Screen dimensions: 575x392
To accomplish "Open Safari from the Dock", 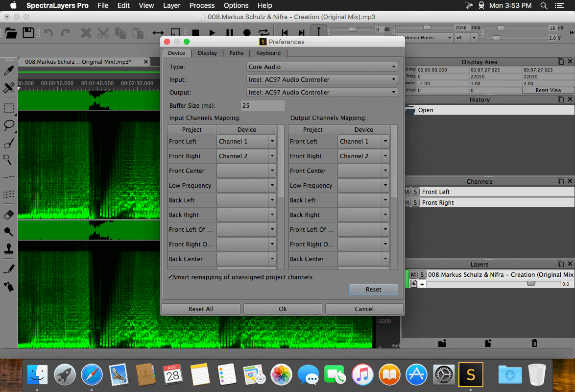I will [92, 374].
